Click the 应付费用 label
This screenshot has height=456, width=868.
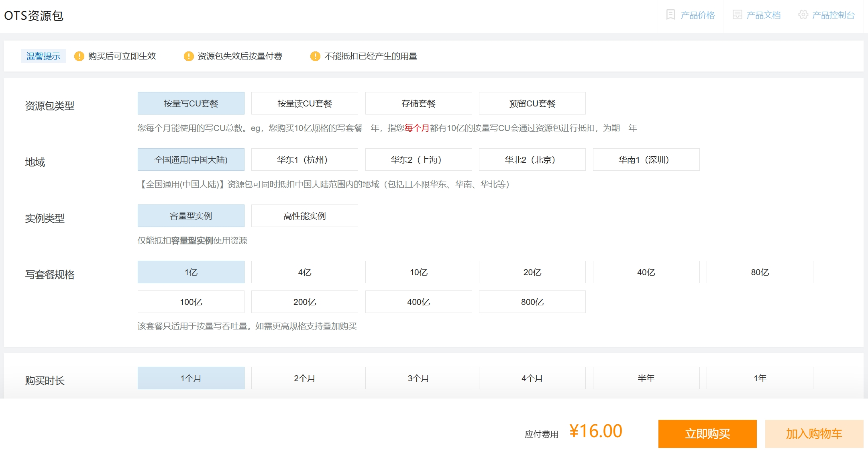pos(542,434)
